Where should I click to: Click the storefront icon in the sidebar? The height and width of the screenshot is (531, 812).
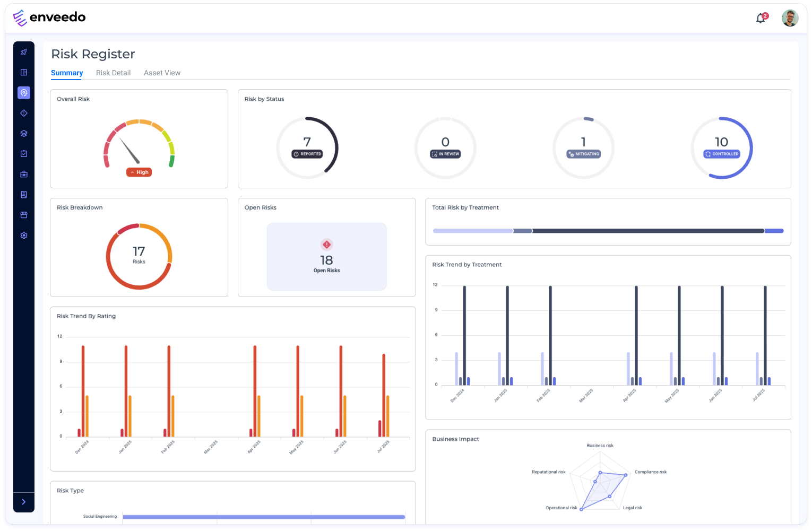[x=24, y=215]
